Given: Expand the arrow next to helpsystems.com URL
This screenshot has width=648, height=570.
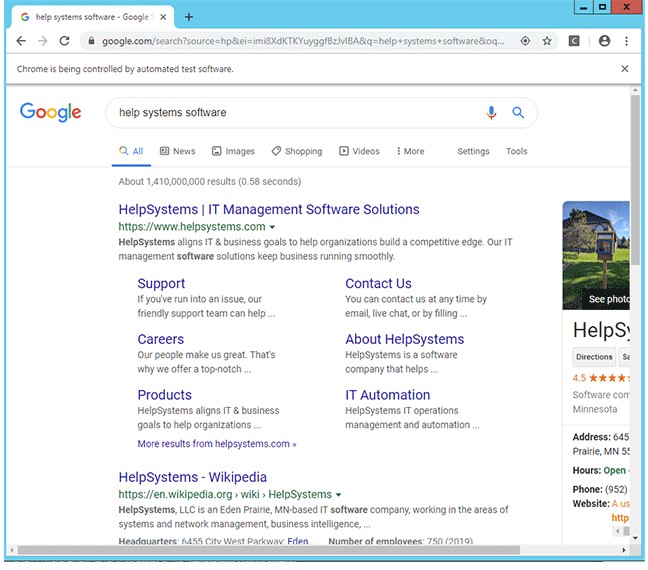Looking at the screenshot, I should [272, 227].
